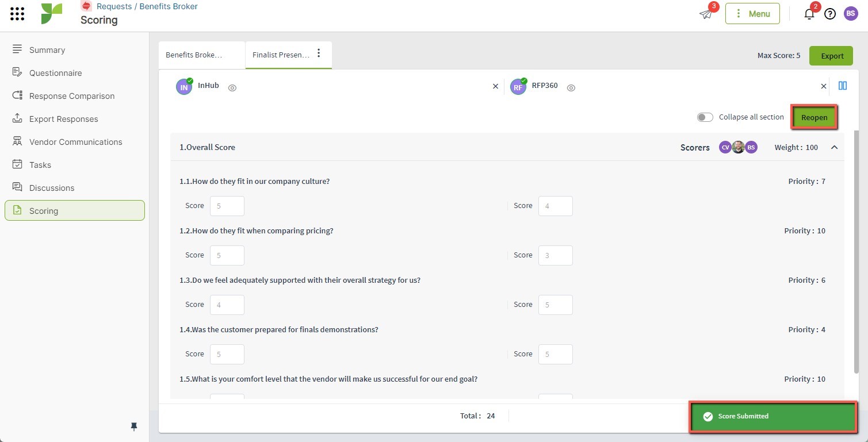Click the Response Comparison sidebar icon
868x442 pixels.
(17, 95)
